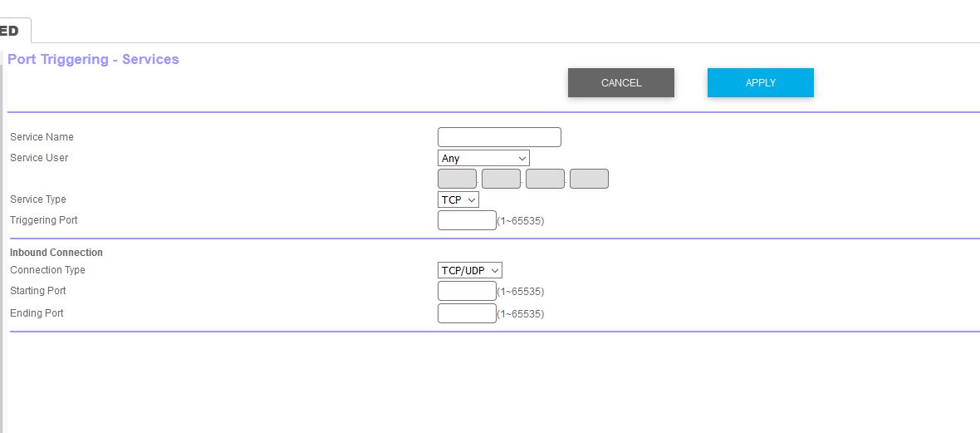This screenshot has width=980, height=433.
Task: Click the Service Name label text
Action: click(x=42, y=137)
